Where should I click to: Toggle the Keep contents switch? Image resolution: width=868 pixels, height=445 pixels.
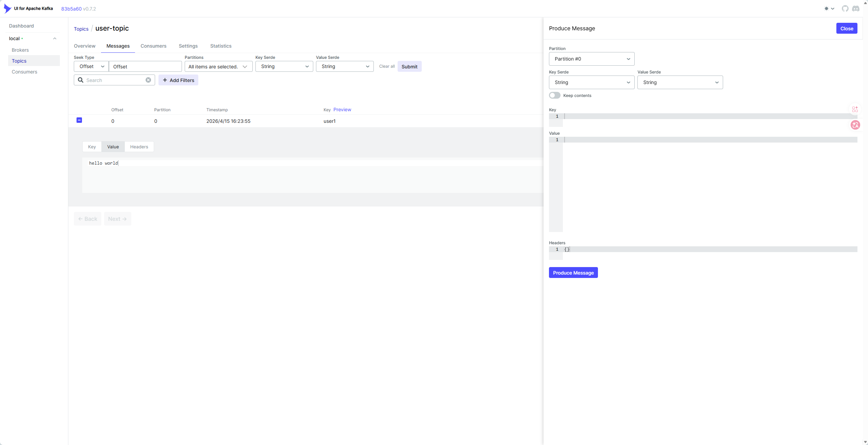pyautogui.click(x=555, y=95)
